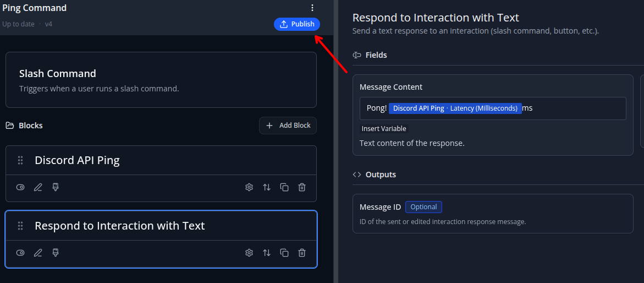
Task: Click the Message Content input field
Action: tap(493, 108)
